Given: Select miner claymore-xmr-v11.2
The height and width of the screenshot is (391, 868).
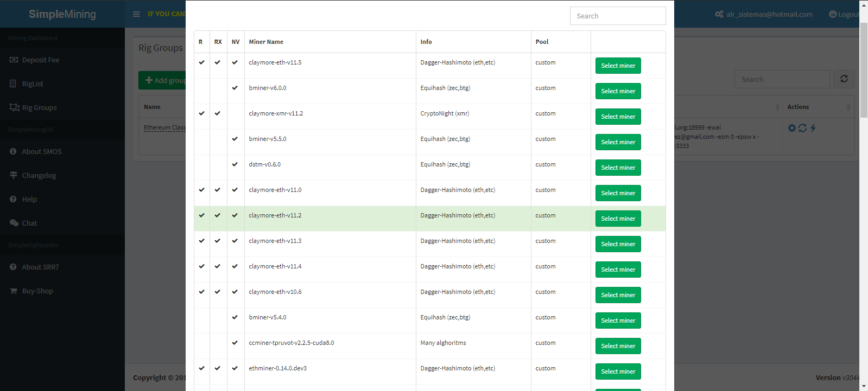Looking at the screenshot, I should coord(618,117).
